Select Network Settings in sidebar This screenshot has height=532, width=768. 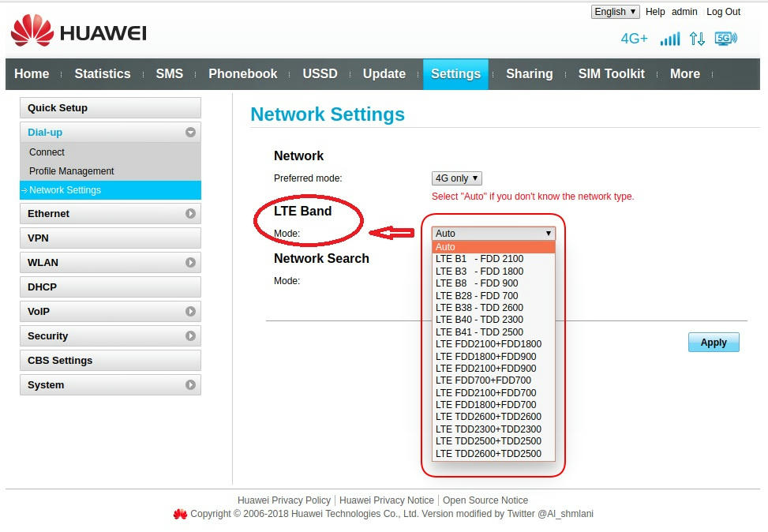click(x=111, y=190)
